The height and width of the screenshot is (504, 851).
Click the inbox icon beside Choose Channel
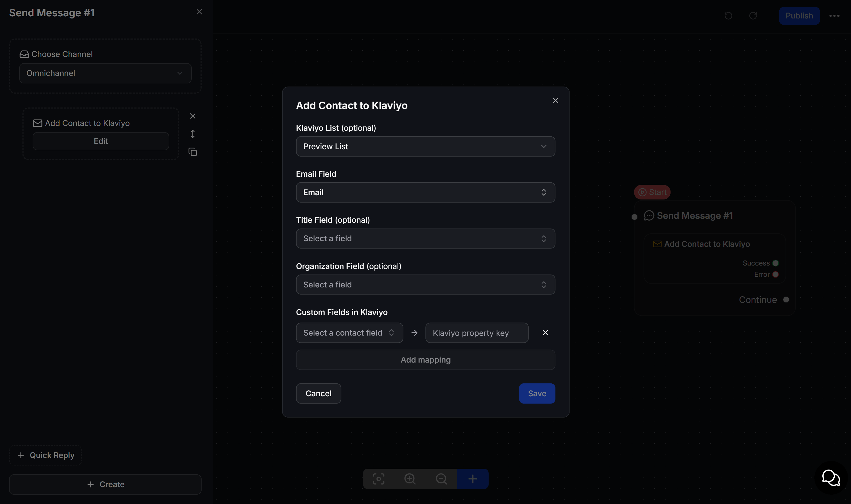click(24, 54)
